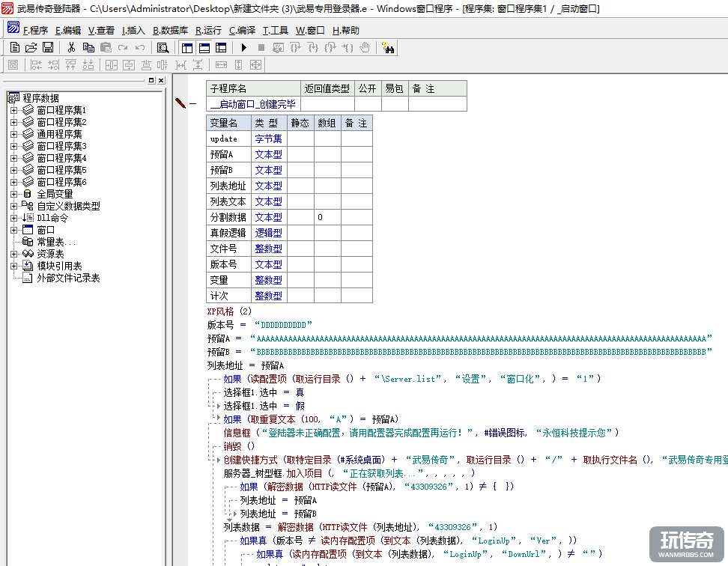
Task: Open the F.程序 menu
Action: 36,31
